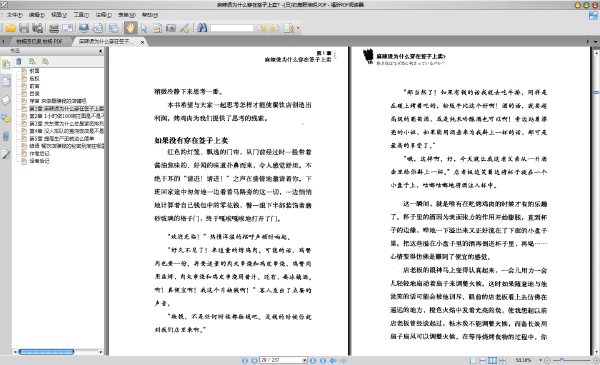Close the active document tab
Image resolution: width=600 pixels, height=365 pixels.
coord(142,42)
